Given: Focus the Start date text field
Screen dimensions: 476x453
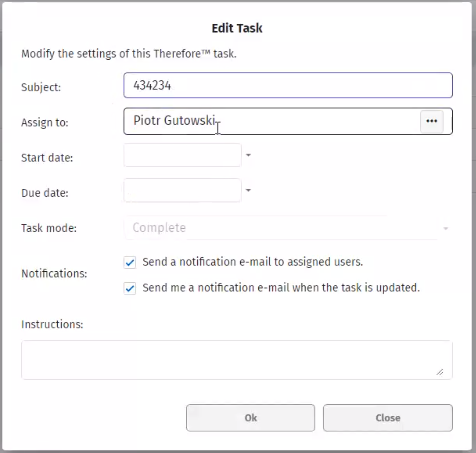Looking at the screenshot, I should tap(182, 155).
